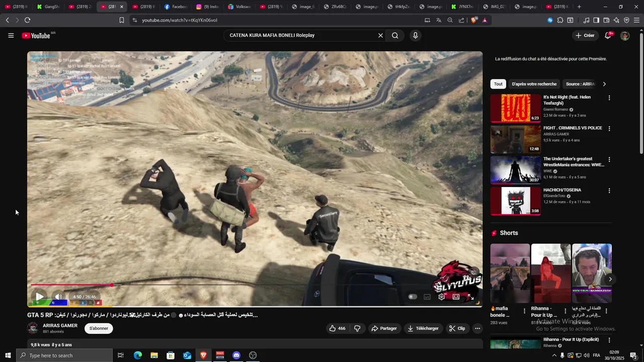Switch to the Facebook tab

(x=176, y=7)
